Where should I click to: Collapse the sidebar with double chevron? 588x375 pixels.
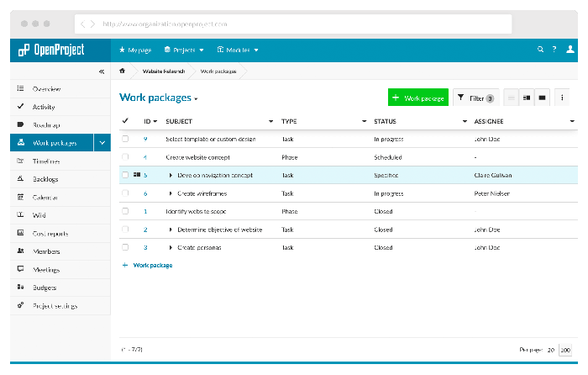102,71
